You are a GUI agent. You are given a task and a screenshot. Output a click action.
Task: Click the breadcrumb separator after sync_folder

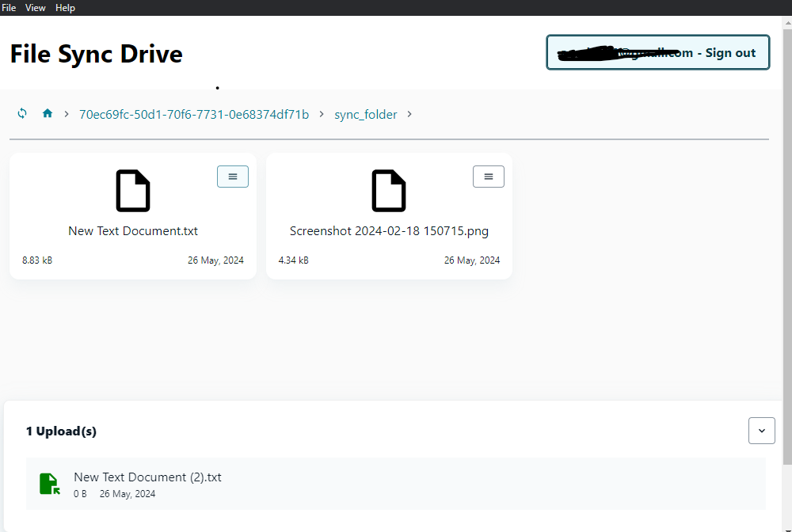pyautogui.click(x=409, y=114)
